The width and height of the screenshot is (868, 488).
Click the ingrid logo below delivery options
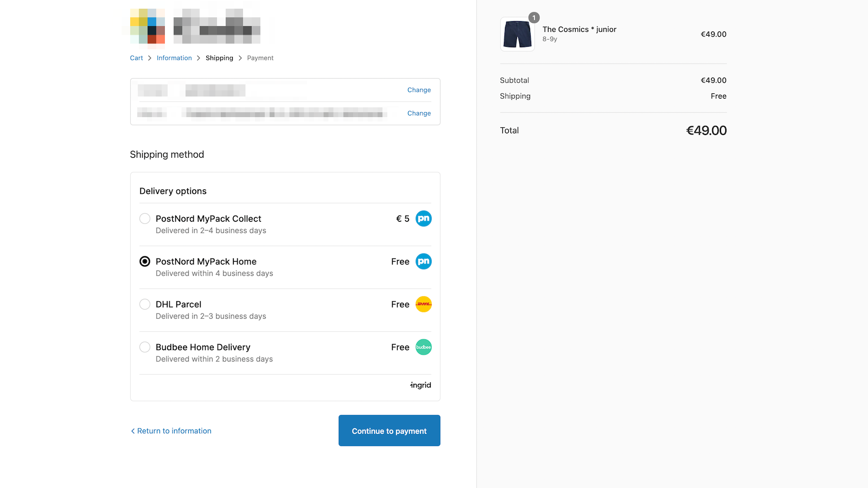tap(420, 385)
